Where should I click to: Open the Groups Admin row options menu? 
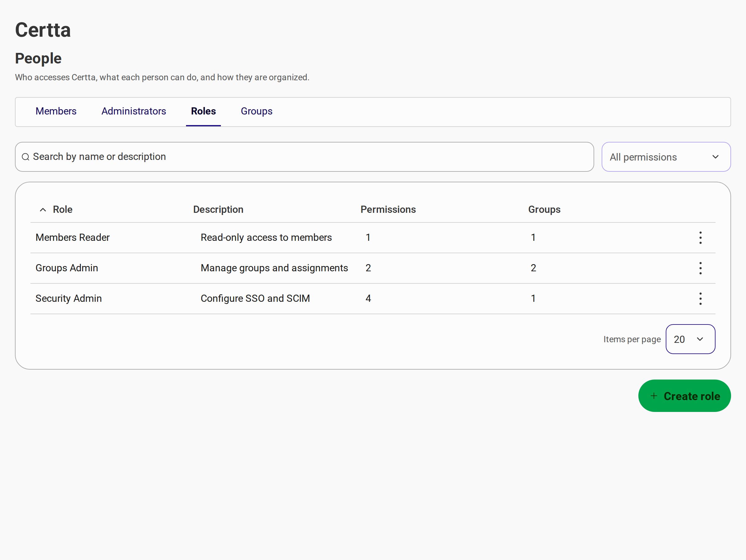pos(701,268)
